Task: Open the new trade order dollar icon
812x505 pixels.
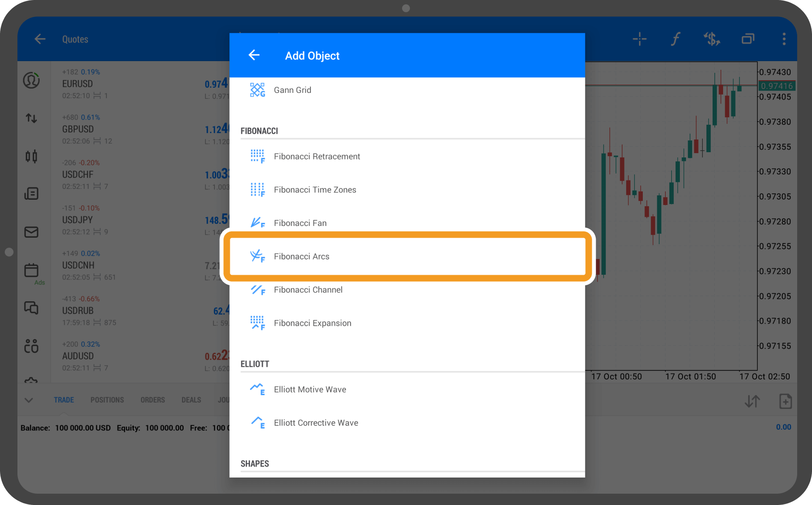Action: coord(712,39)
